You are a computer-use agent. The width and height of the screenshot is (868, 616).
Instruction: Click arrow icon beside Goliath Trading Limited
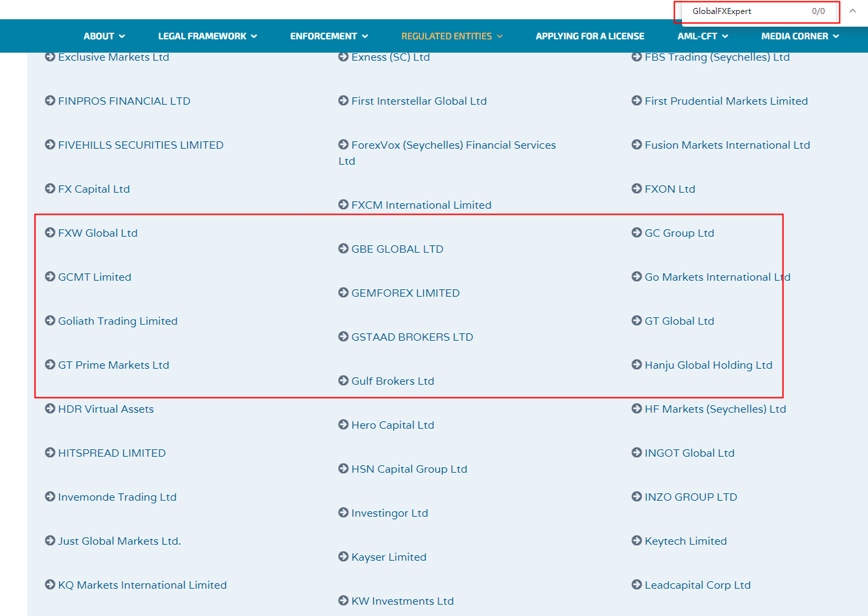(x=50, y=321)
